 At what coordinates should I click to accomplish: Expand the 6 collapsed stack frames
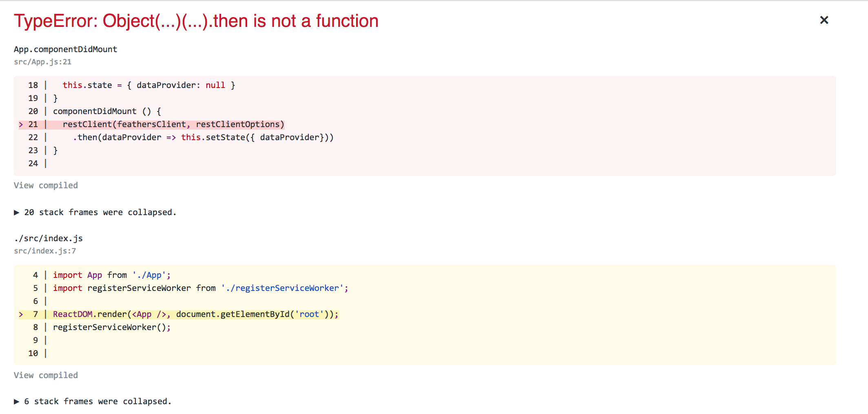97,401
